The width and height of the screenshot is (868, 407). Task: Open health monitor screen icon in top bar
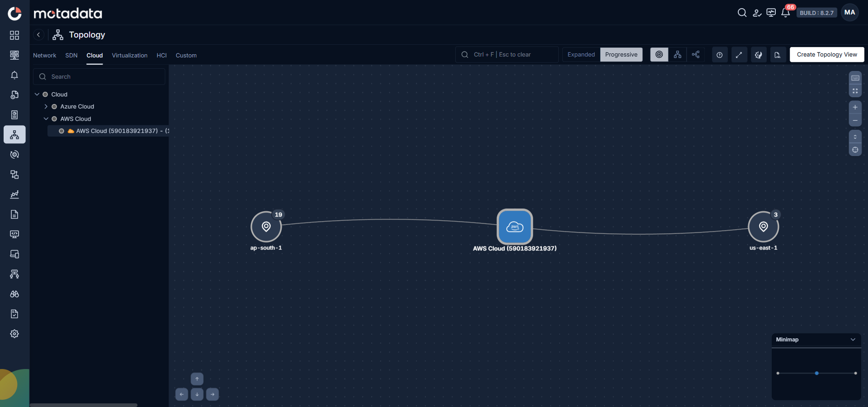point(771,13)
